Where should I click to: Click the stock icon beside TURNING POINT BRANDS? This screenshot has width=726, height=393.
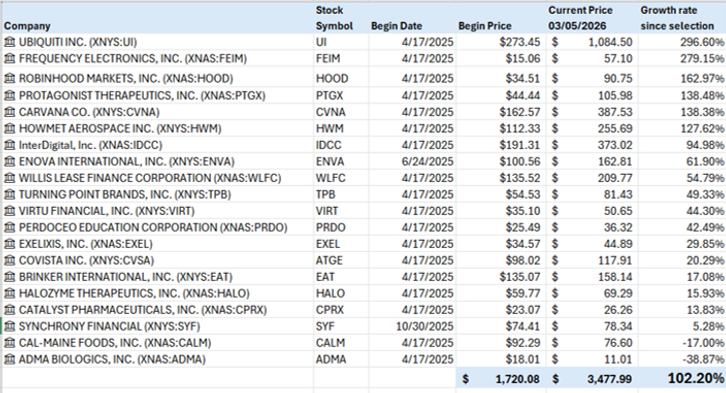[x=9, y=194]
